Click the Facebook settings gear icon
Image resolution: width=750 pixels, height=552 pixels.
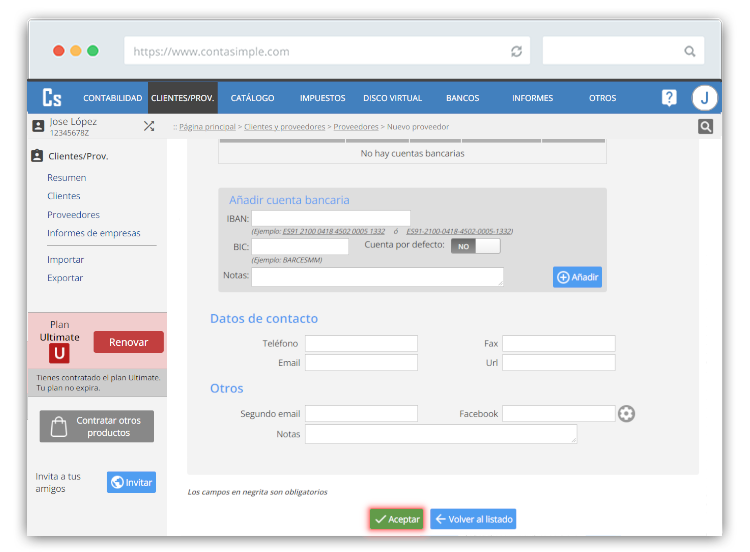626,414
